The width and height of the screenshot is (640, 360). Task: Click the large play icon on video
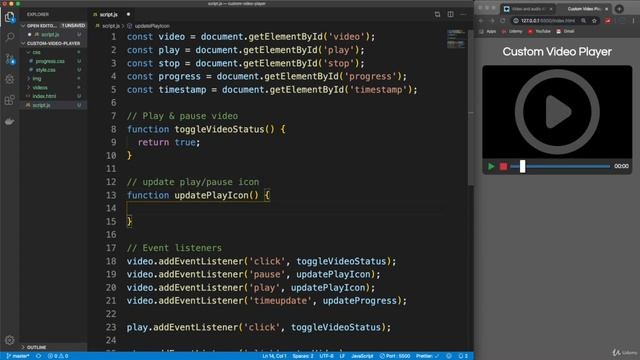557,111
